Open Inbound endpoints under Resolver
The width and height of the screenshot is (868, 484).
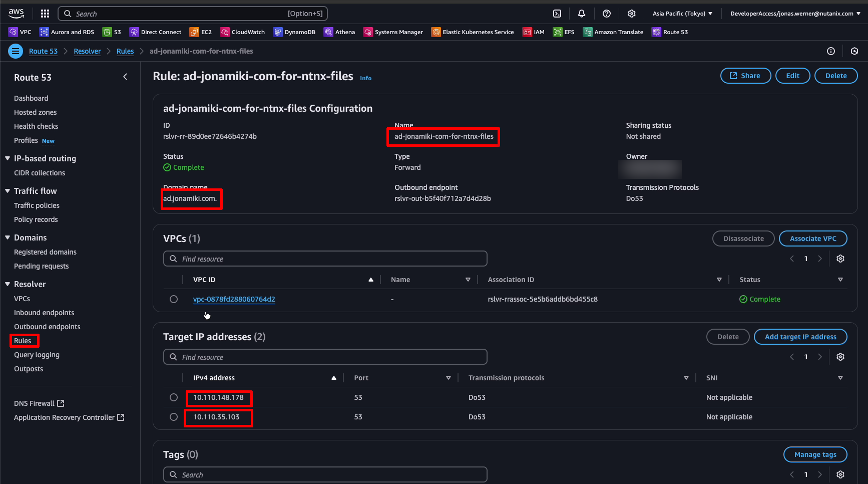click(44, 313)
